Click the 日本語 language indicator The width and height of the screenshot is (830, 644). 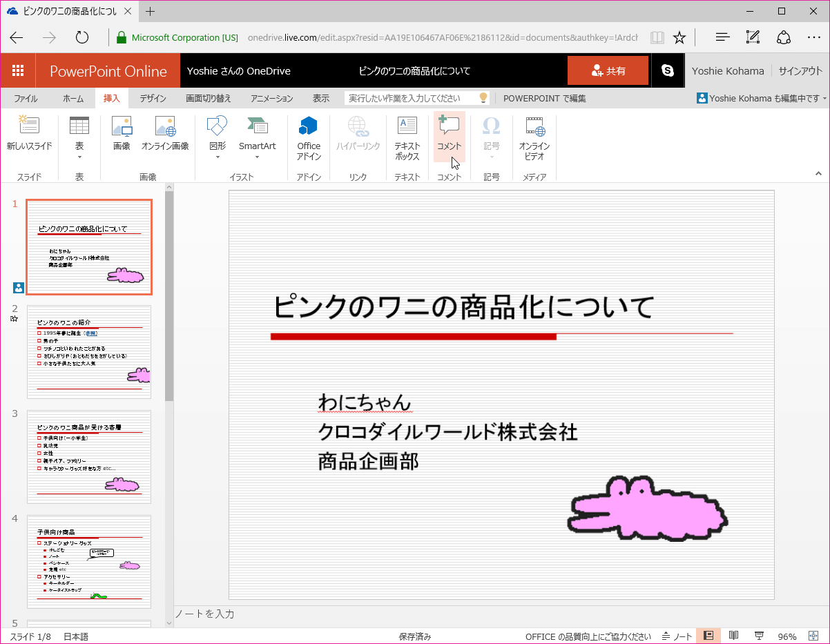(76, 636)
